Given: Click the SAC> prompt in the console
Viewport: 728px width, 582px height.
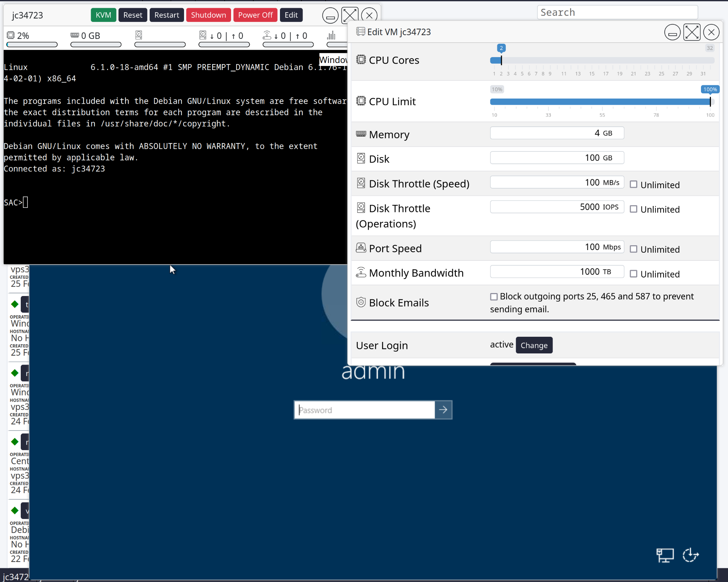Looking at the screenshot, I should coord(13,203).
